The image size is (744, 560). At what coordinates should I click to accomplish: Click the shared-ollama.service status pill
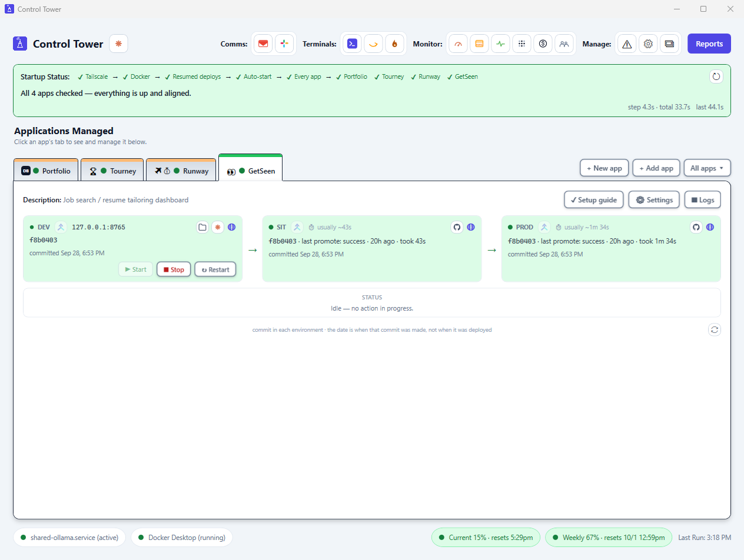tap(69, 537)
